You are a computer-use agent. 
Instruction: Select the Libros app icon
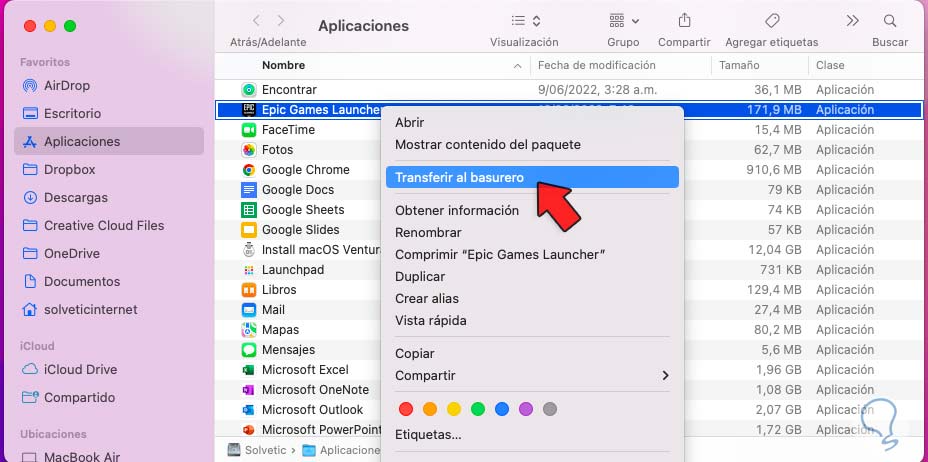[x=249, y=290]
